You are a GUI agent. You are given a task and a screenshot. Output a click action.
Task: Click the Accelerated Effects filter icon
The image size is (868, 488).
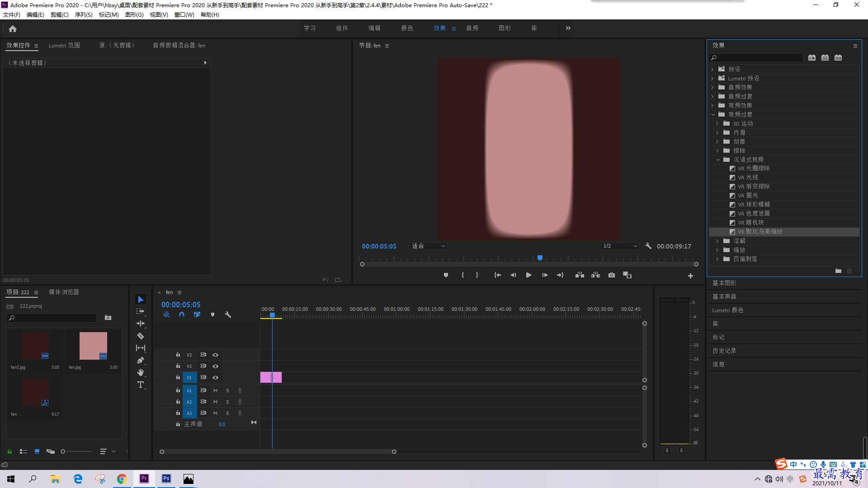click(812, 58)
